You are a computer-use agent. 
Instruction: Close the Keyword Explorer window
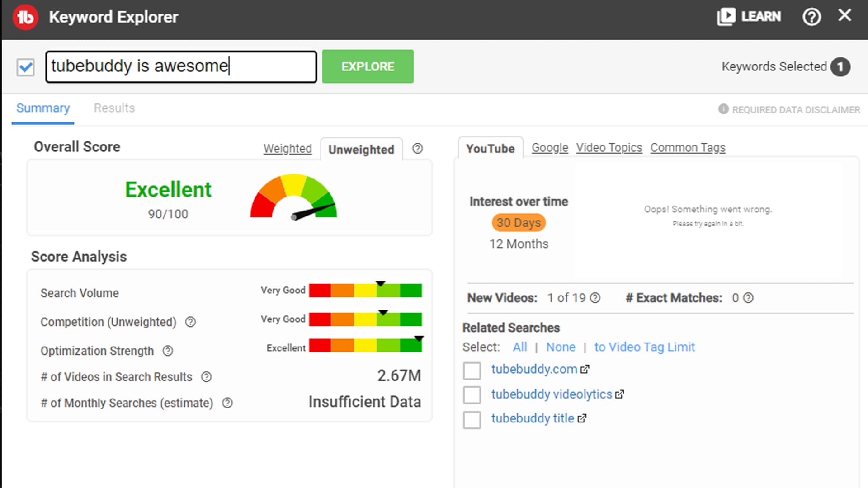click(x=844, y=15)
